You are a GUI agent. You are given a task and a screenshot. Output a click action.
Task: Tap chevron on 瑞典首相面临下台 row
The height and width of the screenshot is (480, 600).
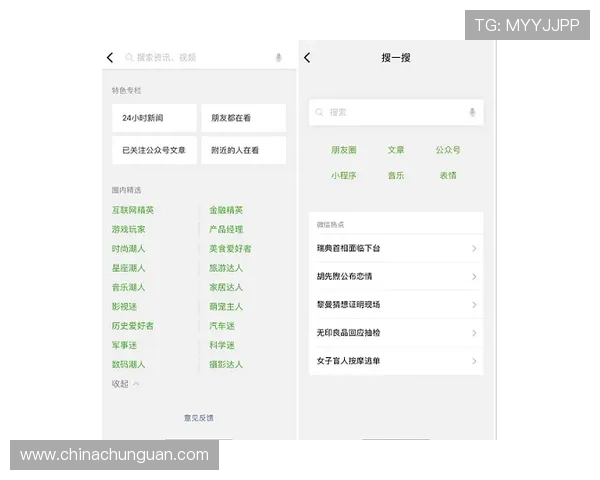pos(474,248)
